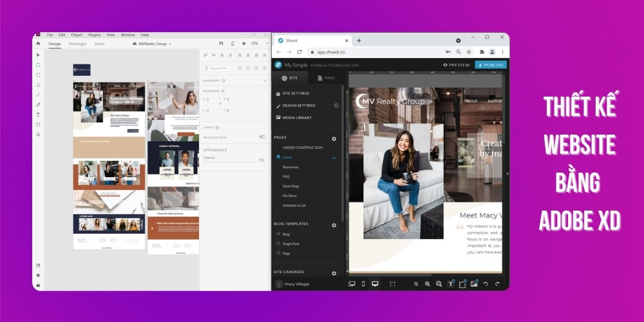The height and width of the screenshot is (322, 644).
Task: Select the Ellipse tool in Adobe XD
Action: tap(38, 75)
